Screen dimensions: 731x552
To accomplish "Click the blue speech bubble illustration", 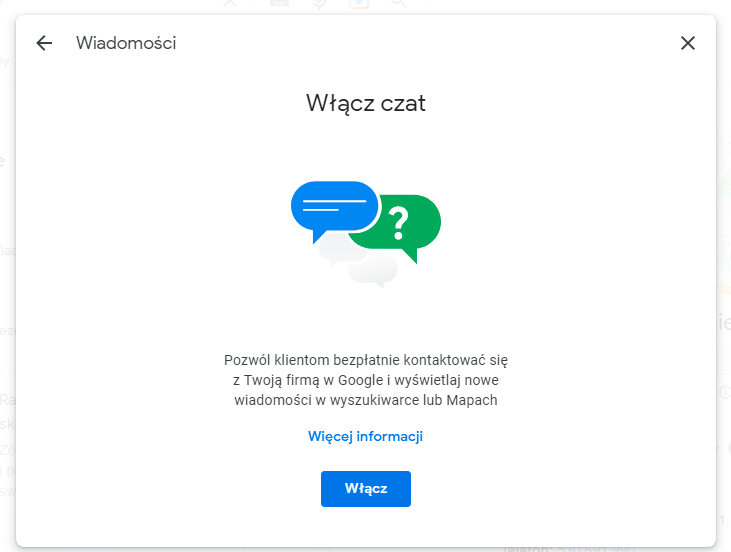I will [x=332, y=205].
